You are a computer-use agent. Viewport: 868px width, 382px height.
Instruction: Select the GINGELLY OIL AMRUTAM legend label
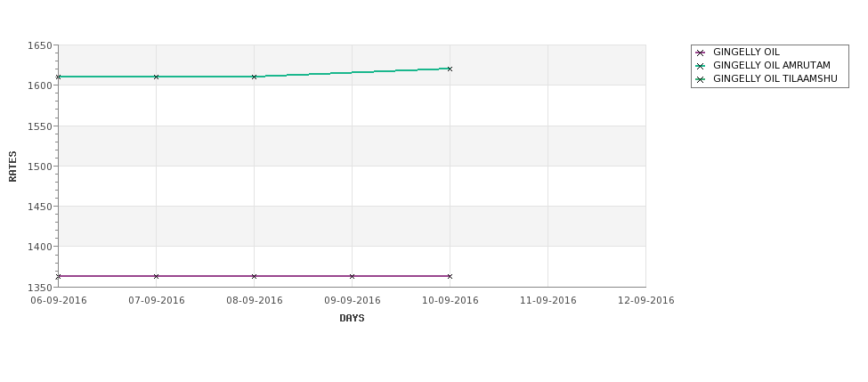(772, 65)
